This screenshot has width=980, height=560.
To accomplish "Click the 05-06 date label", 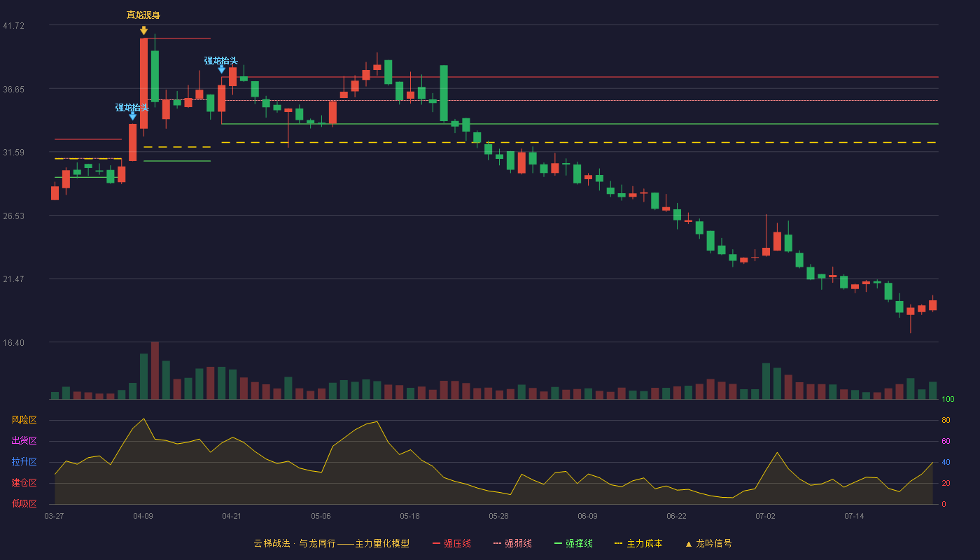I will tap(321, 516).
